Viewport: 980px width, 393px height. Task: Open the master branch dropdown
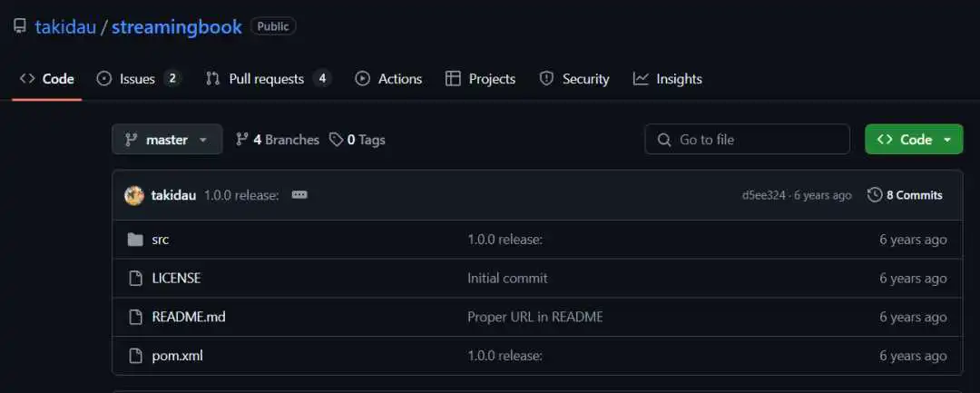(167, 140)
